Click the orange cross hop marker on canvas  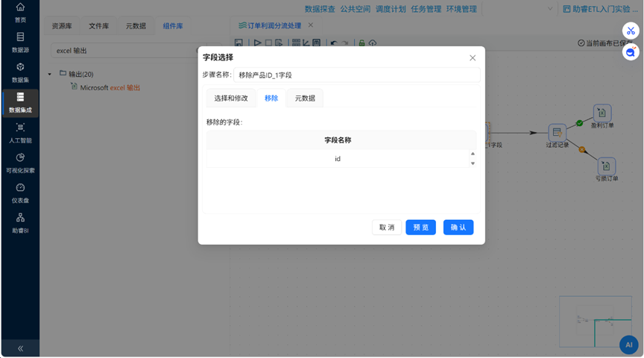pos(582,150)
